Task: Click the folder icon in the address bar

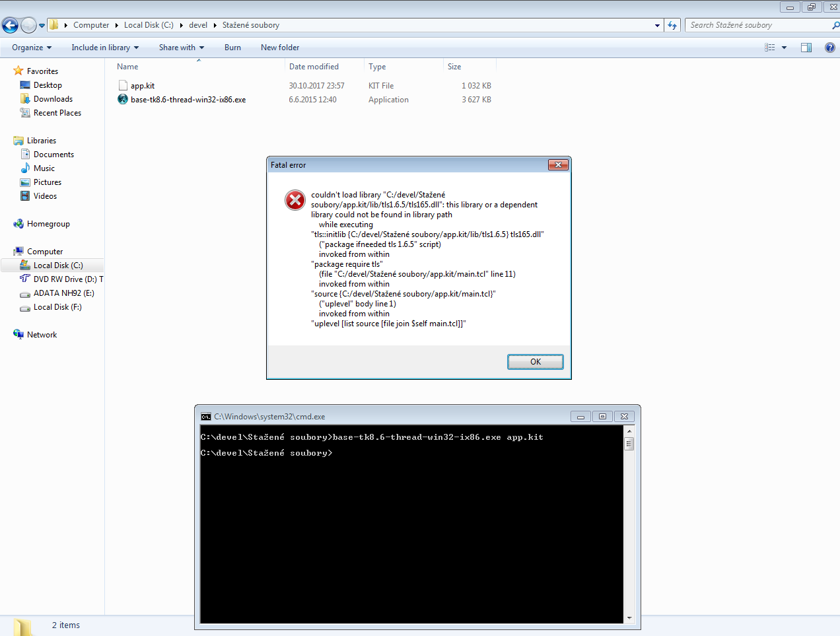Action: 54,25
